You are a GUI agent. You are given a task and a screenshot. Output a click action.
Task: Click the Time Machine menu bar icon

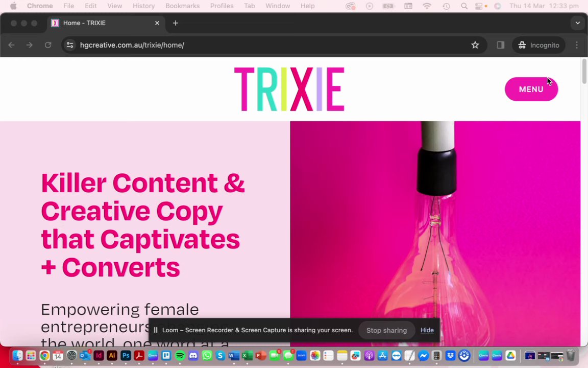[446, 6]
